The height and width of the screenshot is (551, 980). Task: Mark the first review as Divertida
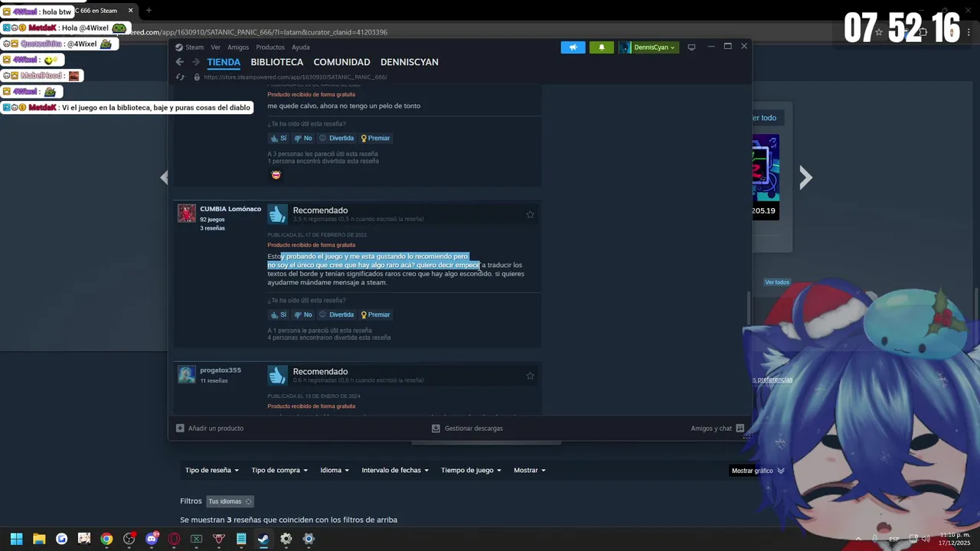[337, 139]
